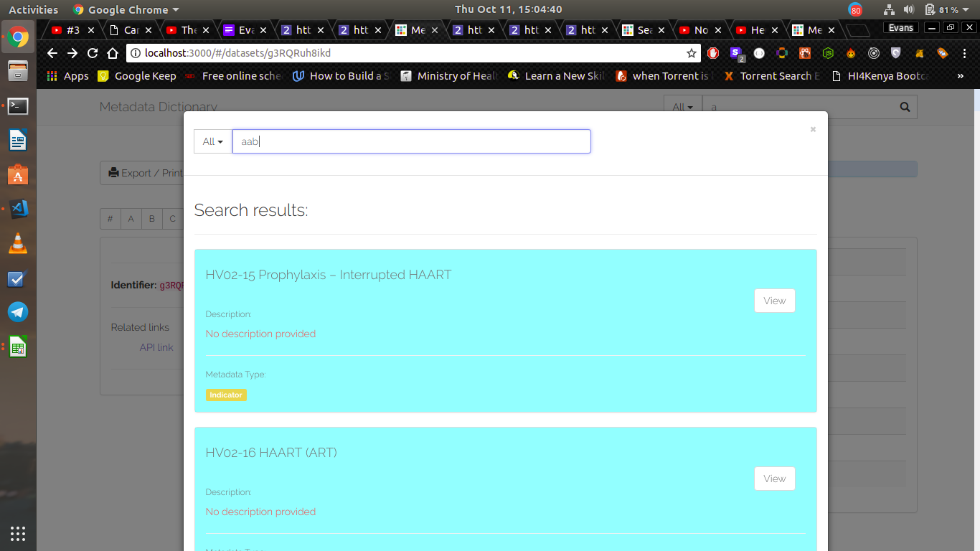Click the Evans profile button
Image resolution: width=980 pixels, height=551 pixels.
900,28
